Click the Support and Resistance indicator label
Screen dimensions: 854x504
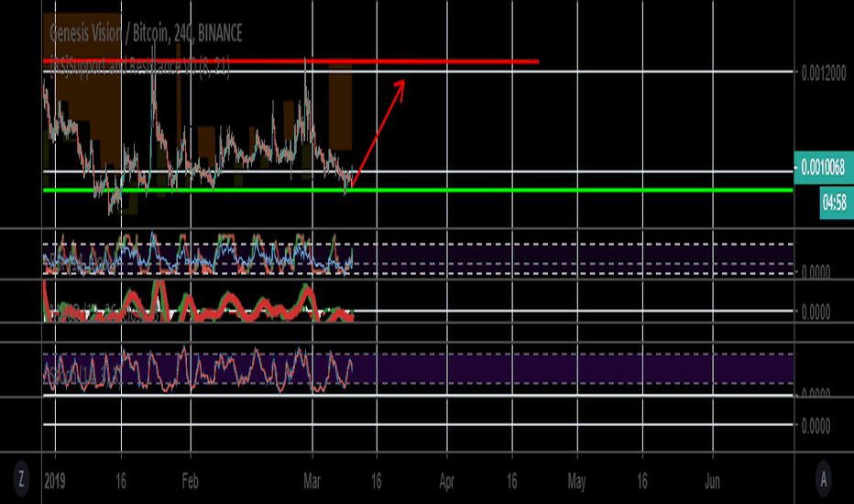139,67
